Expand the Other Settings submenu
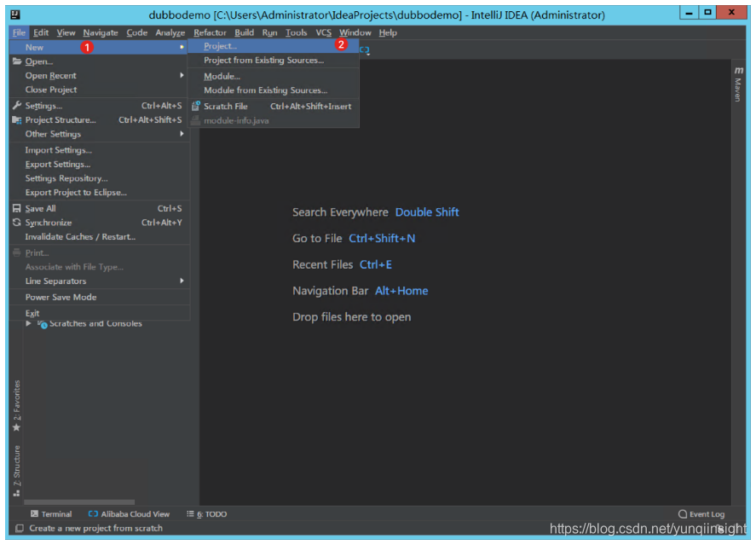756x545 pixels. pyautogui.click(x=99, y=134)
